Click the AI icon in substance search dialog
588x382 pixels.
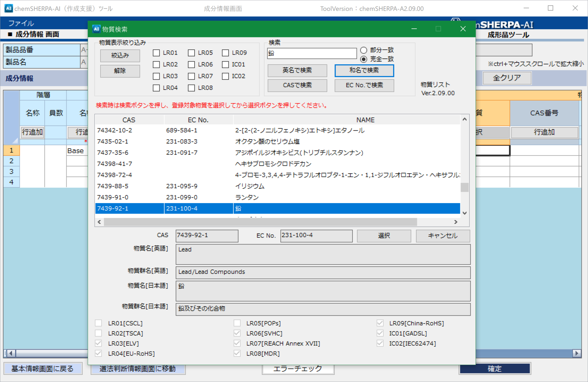pos(96,29)
